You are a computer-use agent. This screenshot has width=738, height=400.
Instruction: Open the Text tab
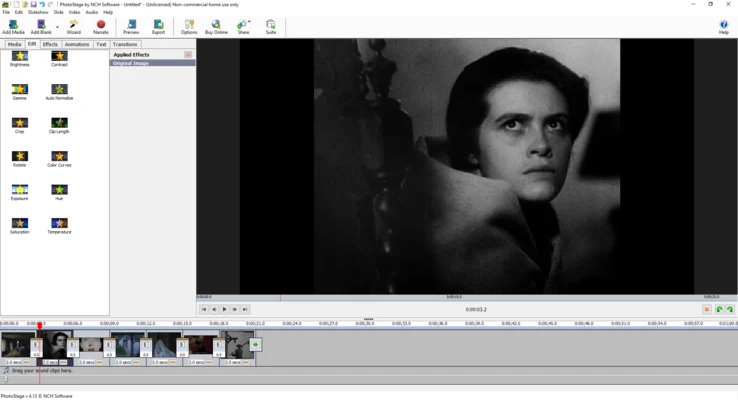click(101, 44)
